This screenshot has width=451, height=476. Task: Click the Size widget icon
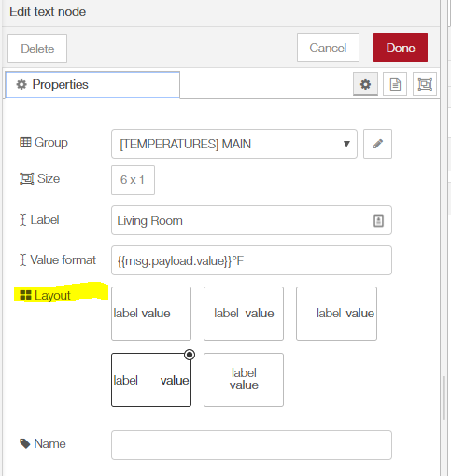click(x=27, y=179)
